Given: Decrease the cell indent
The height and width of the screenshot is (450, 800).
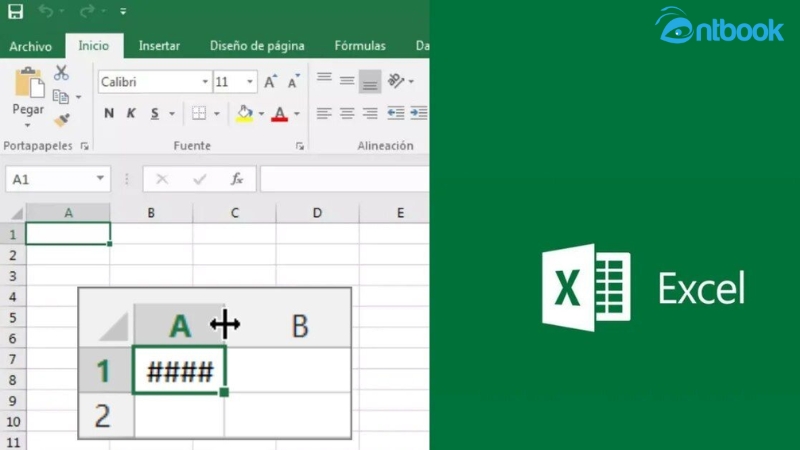Looking at the screenshot, I should [396, 113].
